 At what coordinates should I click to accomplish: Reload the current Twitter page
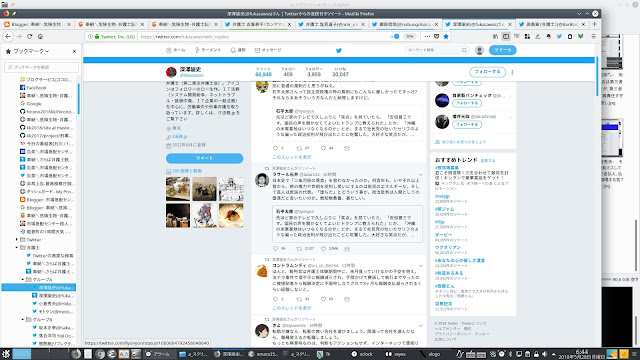pos(29,36)
